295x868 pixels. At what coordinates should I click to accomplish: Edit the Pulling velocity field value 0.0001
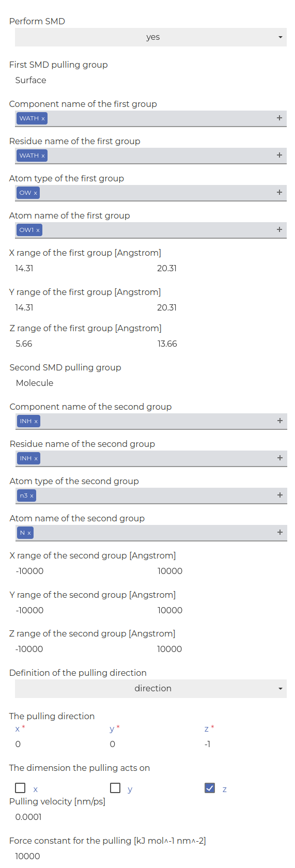pyautogui.click(x=151, y=817)
